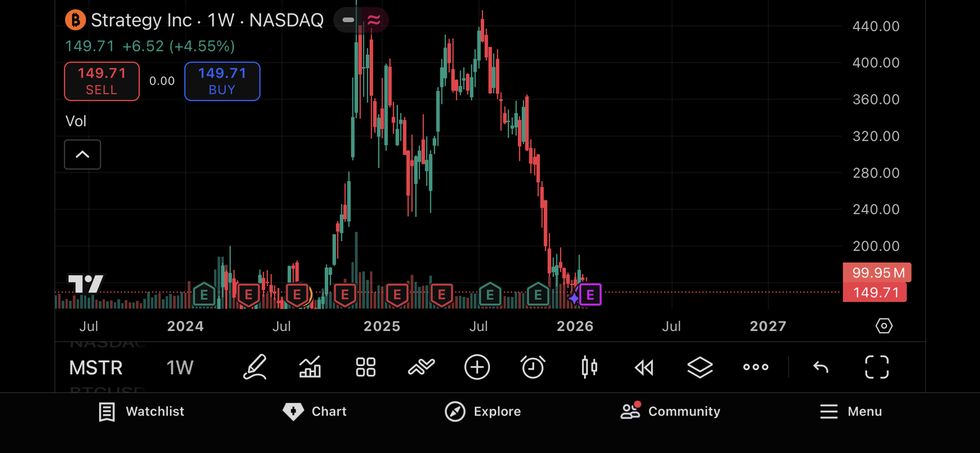Viewport: 980px width, 453px height.
Task: Tap the bar chart with trend line icon
Action: 310,367
